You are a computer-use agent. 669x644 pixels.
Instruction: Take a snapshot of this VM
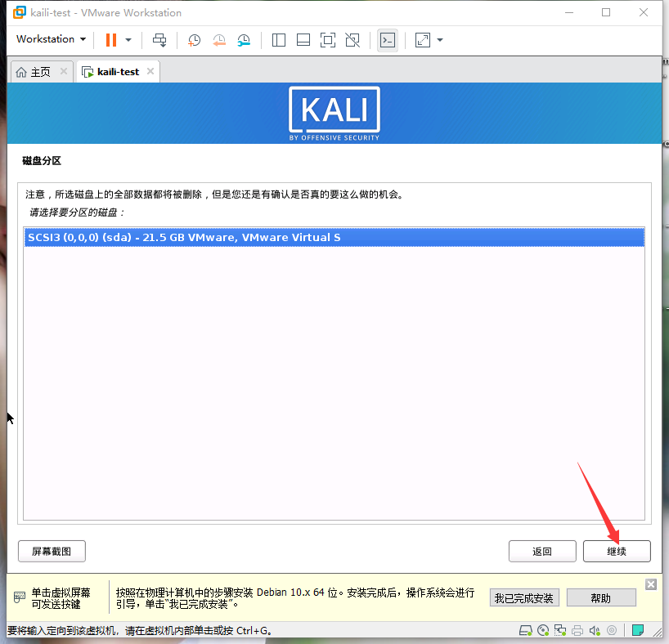click(x=194, y=40)
